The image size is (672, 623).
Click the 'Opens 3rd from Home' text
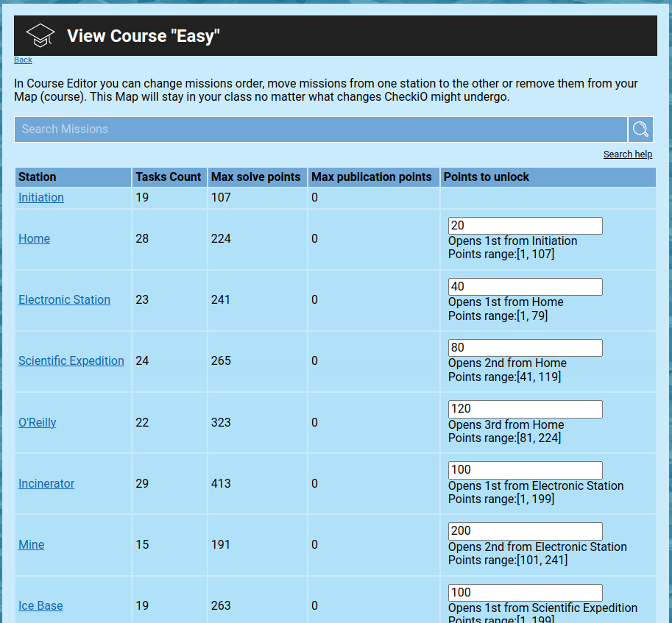506,424
